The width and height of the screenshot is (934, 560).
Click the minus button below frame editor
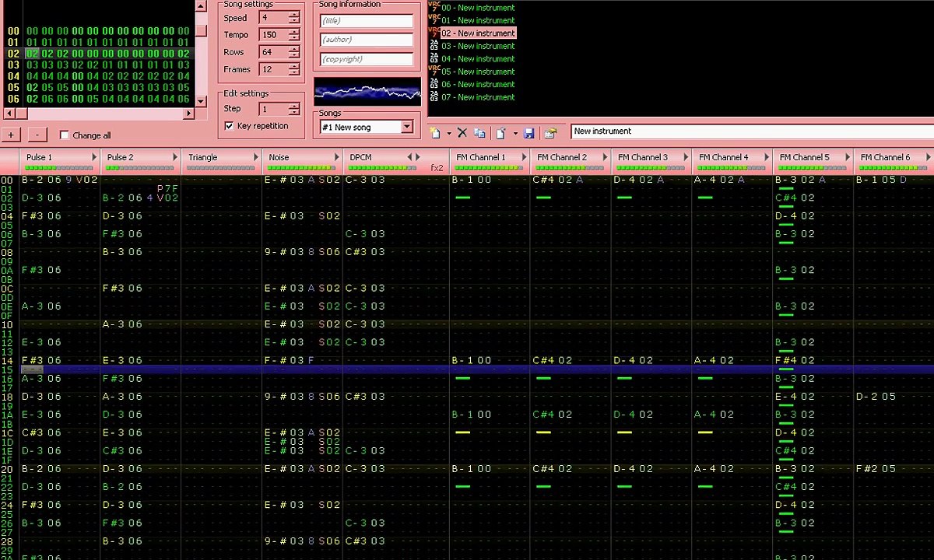[x=37, y=135]
